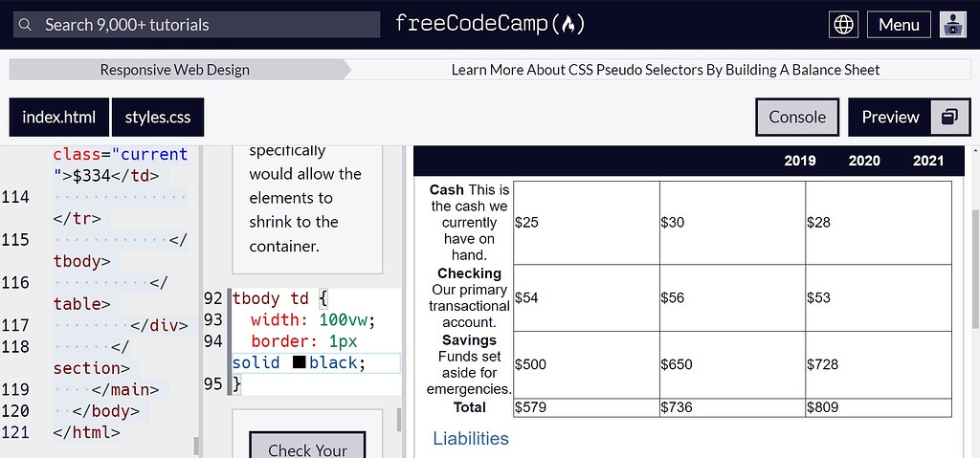Toggle the styles.css editor tab
Screen dimensions: 980x458
tap(158, 117)
